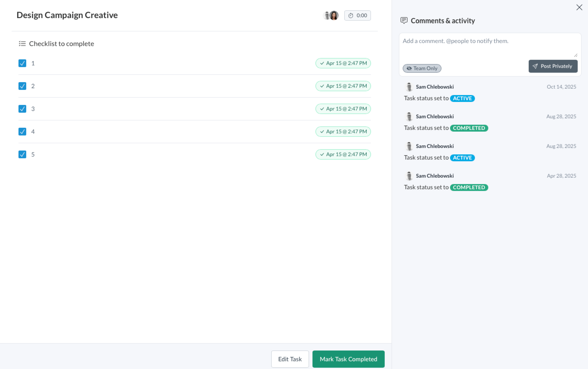Click the timer stopwatch icon
Screen dimensions: 588x369
coord(351,16)
